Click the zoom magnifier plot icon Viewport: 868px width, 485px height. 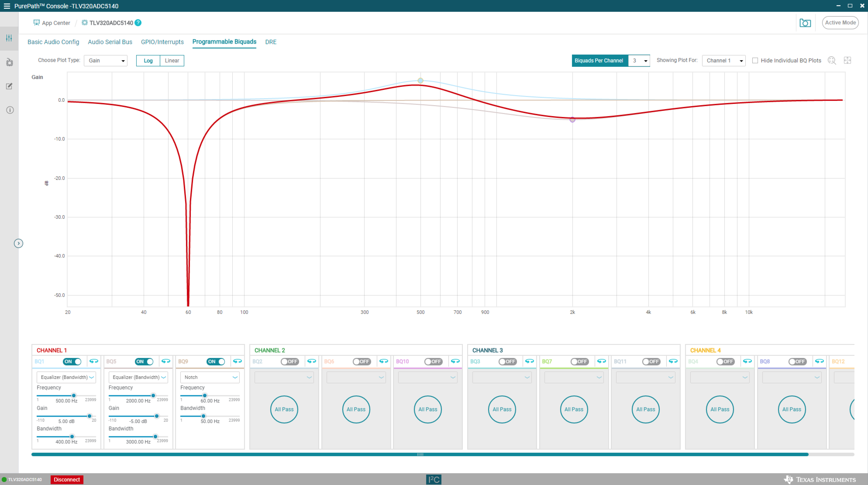point(832,61)
